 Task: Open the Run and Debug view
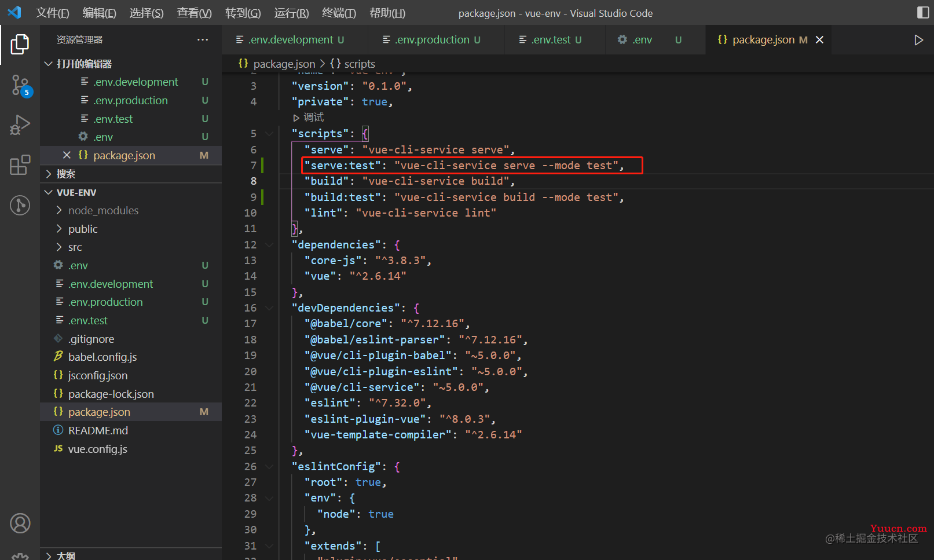point(20,125)
